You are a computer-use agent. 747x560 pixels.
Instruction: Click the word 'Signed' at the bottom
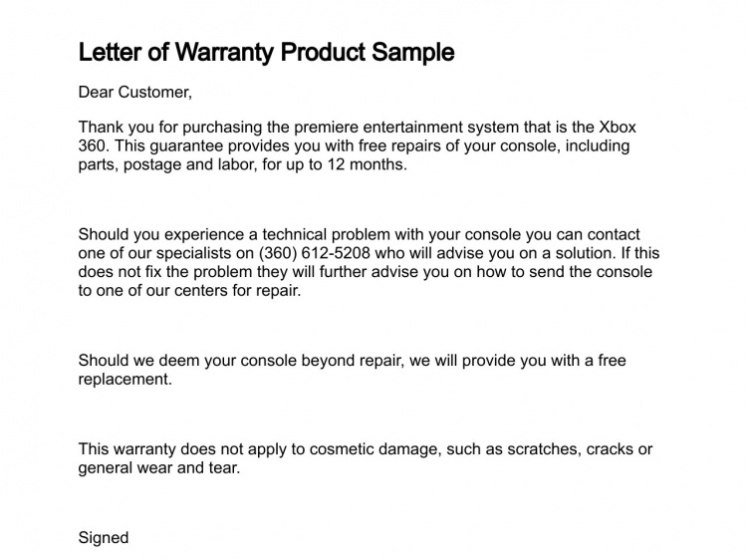click(x=104, y=538)
